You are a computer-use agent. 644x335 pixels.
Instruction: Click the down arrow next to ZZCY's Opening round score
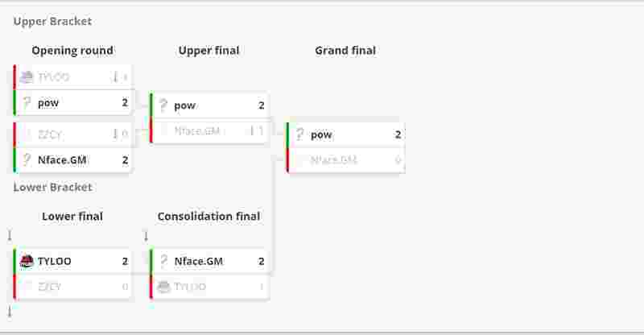pos(115,134)
